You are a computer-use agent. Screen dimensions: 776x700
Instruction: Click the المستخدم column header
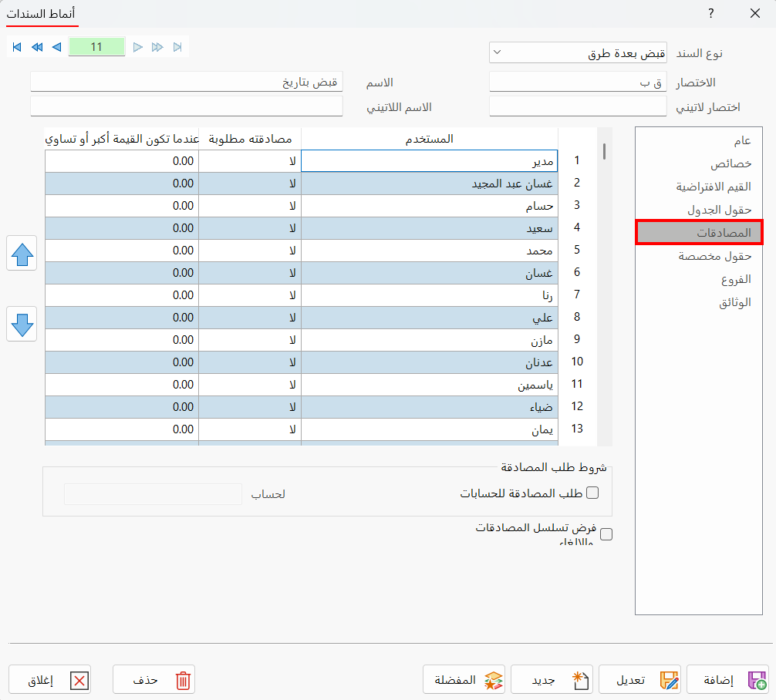tap(430, 139)
